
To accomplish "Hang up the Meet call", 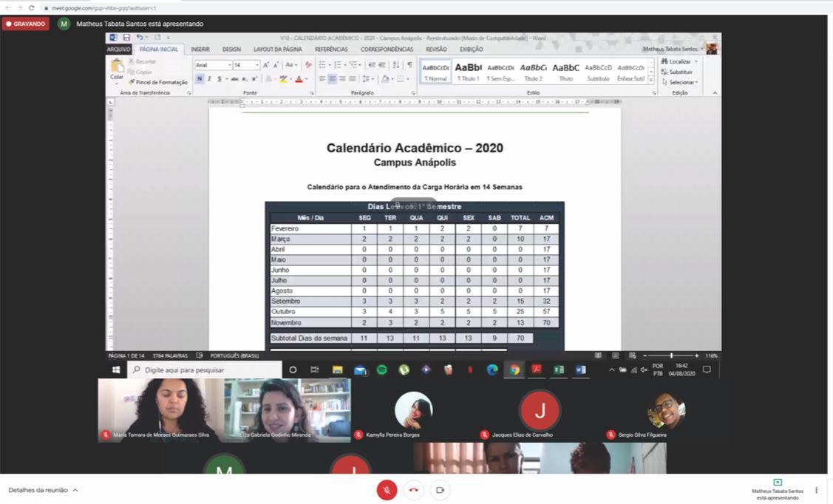I will [x=413, y=490].
